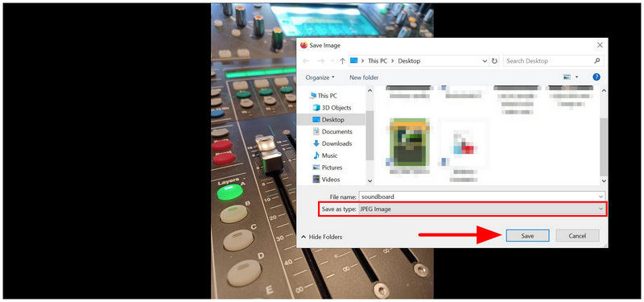Click the PC icon in address bar

click(x=353, y=60)
